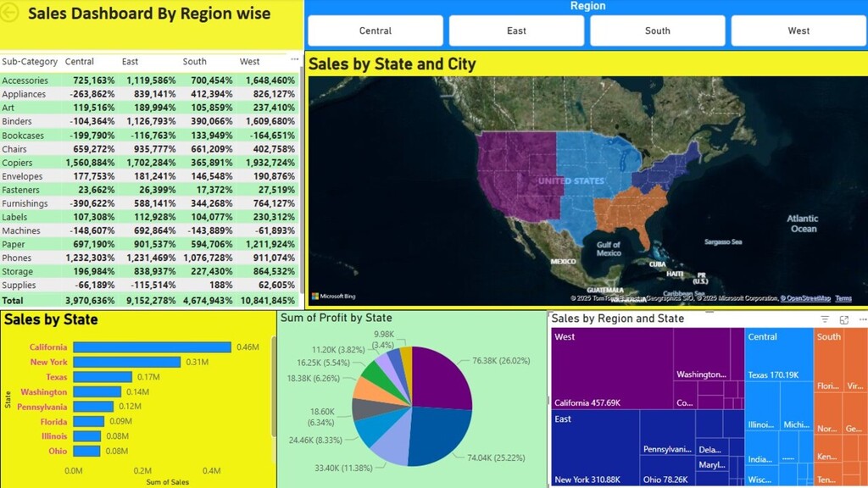Select the Michigan treemap tile in Central
The width and height of the screenshot is (868, 488).
[x=797, y=407]
